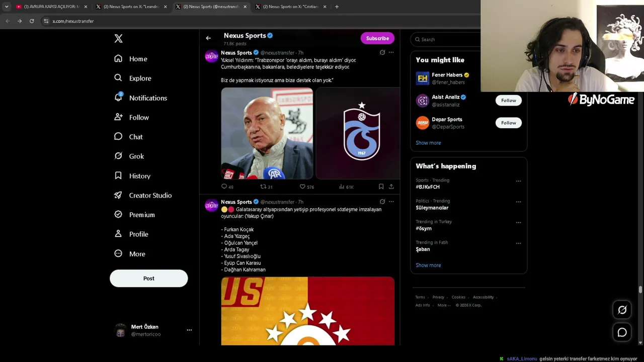Open the photo of the man at microphones
This screenshot has width=644, height=362.
click(x=267, y=133)
